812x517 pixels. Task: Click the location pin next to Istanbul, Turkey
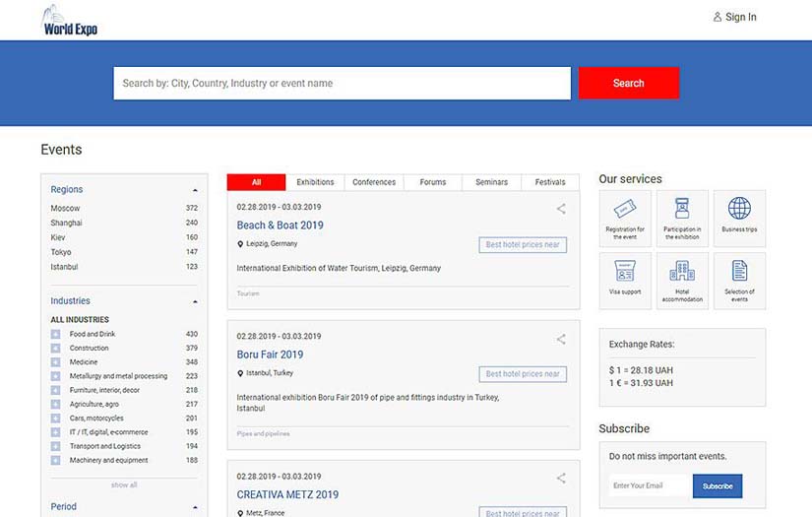click(240, 373)
